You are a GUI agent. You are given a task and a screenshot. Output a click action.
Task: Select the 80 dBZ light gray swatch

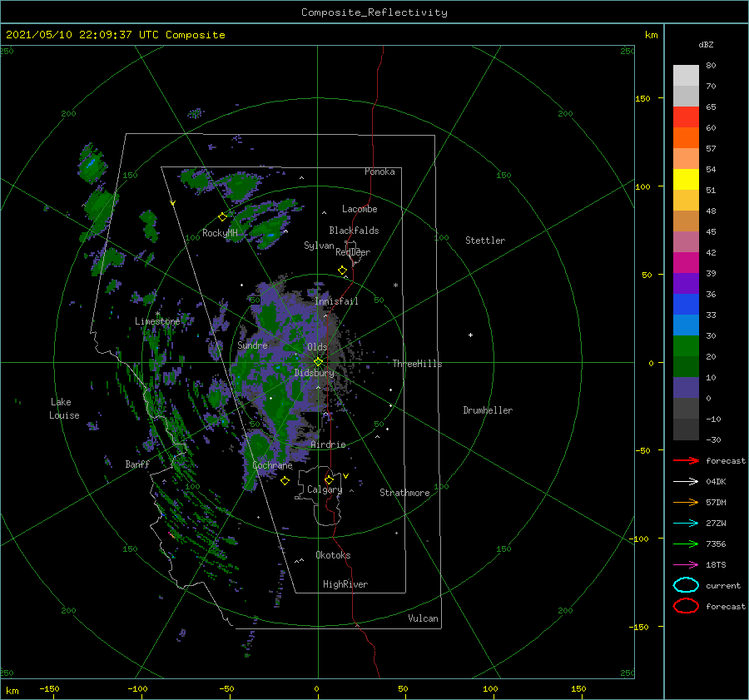(x=686, y=75)
